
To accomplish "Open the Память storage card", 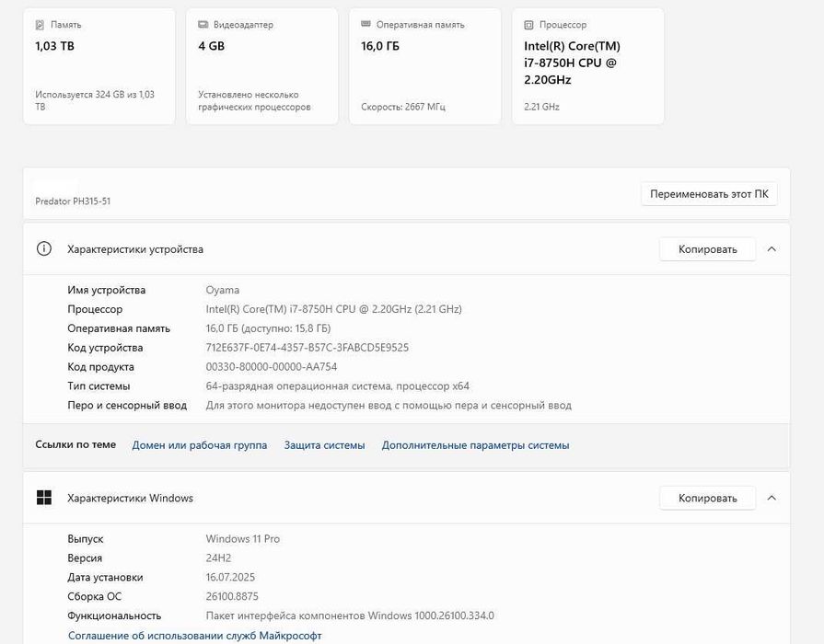I will click(x=99, y=66).
